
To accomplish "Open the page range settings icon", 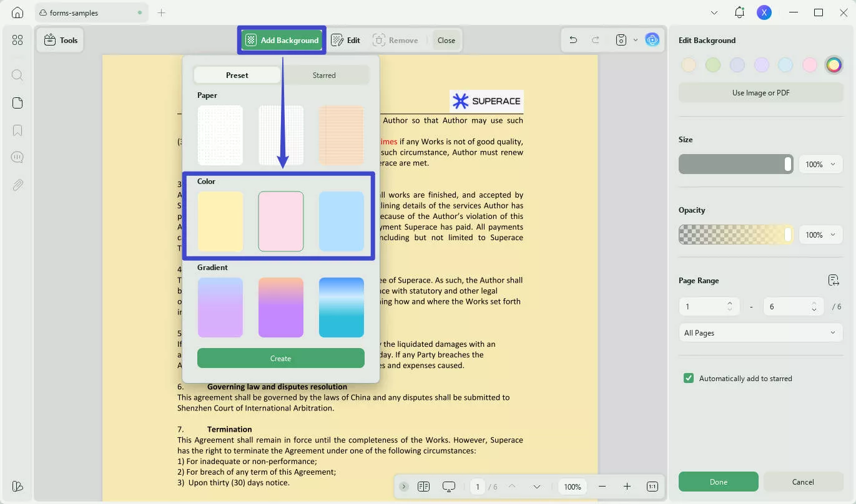I will pyautogui.click(x=834, y=280).
